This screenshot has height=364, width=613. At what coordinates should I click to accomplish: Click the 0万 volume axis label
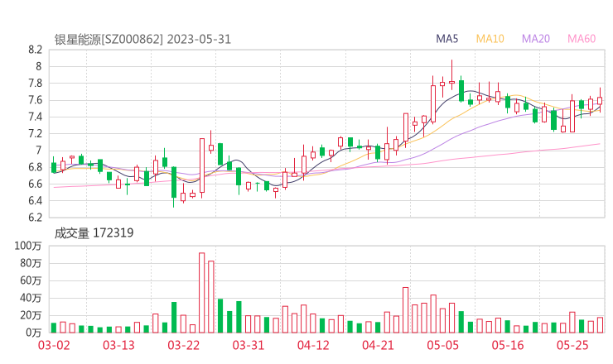point(31,333)
